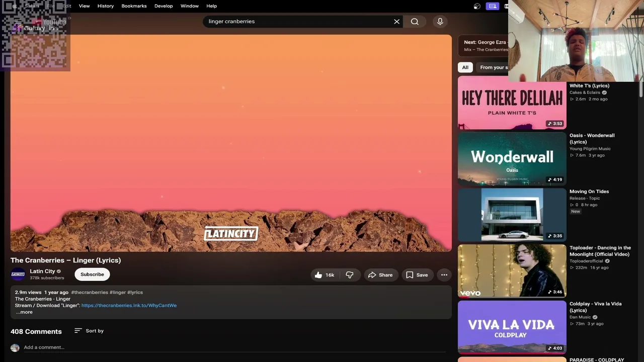Open the Window menu
The width and height of the screenshot is (644, 362).
[x=190, y=6]
